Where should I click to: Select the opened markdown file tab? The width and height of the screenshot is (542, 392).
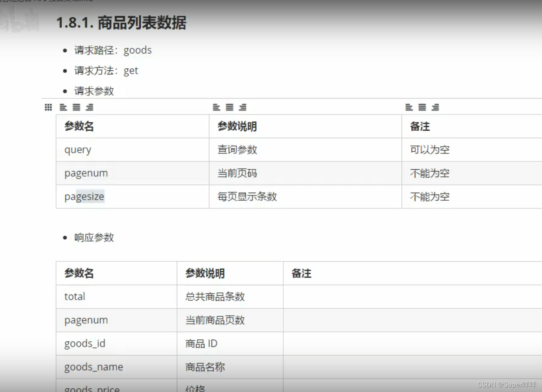pyautogui.click(x=47, y=2)
